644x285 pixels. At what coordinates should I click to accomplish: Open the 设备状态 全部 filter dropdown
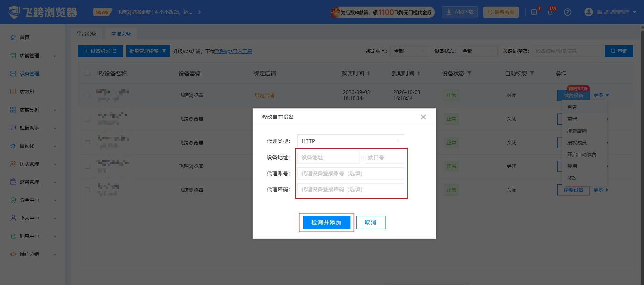coord(478,51)
